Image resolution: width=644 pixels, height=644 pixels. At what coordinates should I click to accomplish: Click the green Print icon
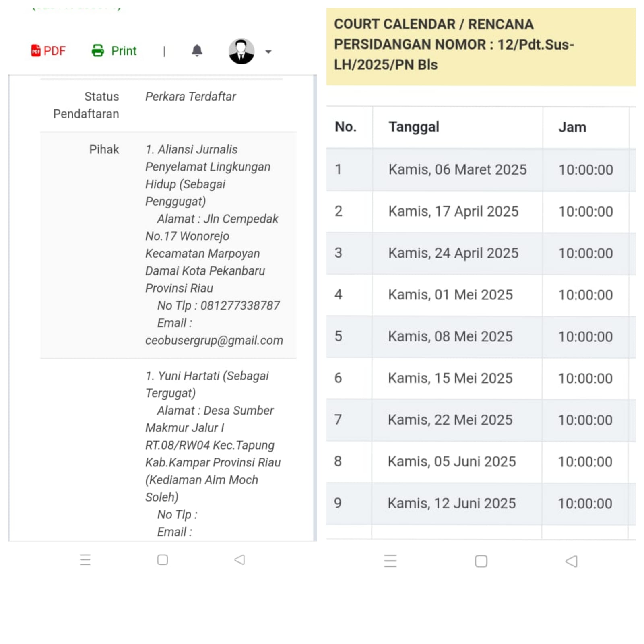tap(98, 51)
